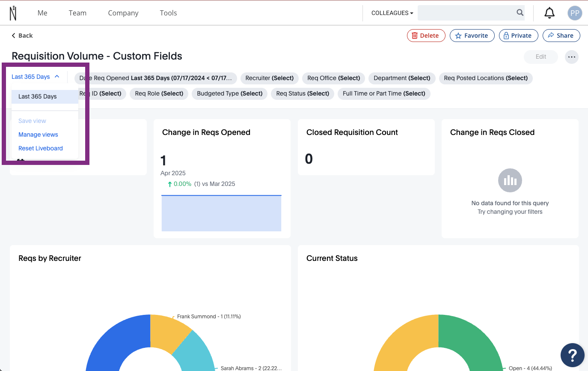Open the Department (Select) filter
The height and width of the screenshot is (371, 588).
tap(402, 78)
